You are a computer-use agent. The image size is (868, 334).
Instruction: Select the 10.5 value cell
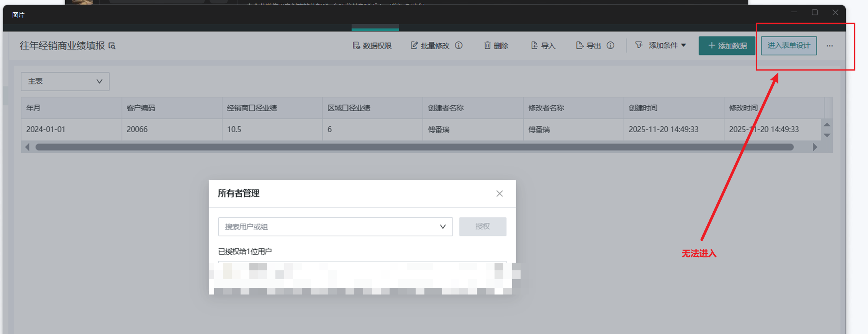(272, 130)
